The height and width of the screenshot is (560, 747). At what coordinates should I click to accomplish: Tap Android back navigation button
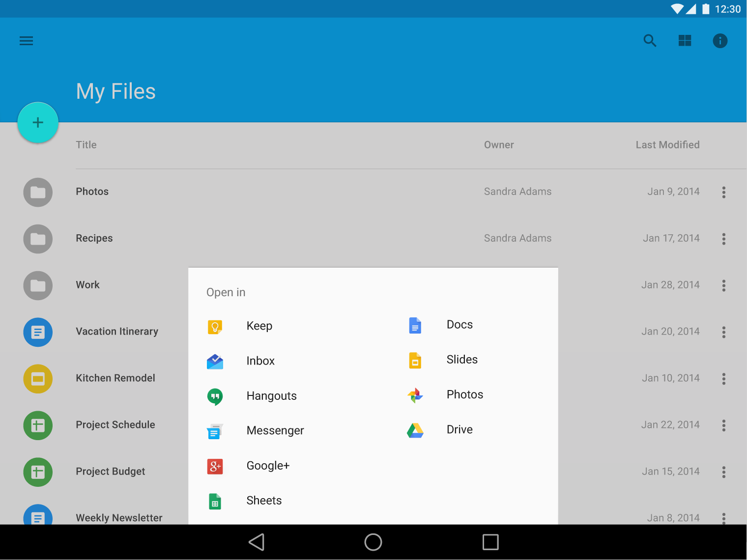click(x=257, y=542)
